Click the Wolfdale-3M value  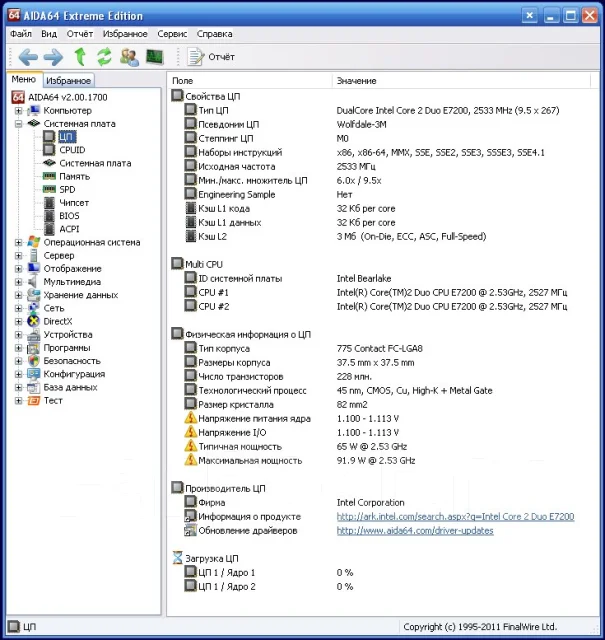point(361,124)
